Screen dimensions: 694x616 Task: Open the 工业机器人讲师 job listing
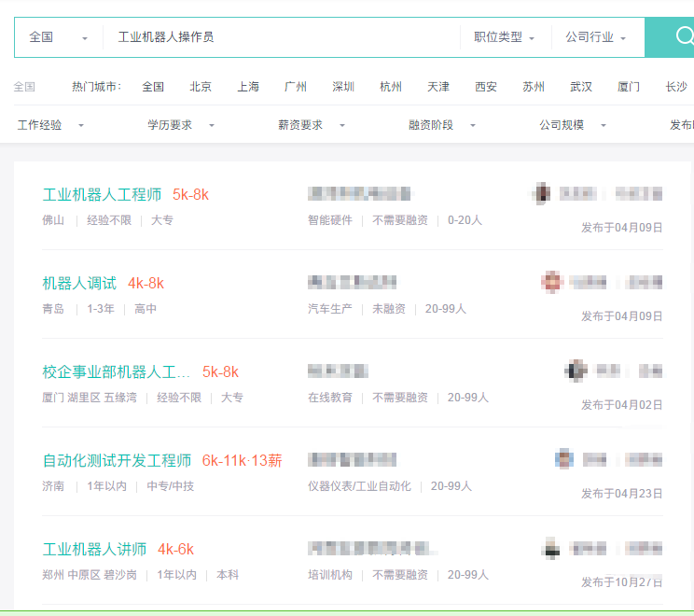click(94, 549)
